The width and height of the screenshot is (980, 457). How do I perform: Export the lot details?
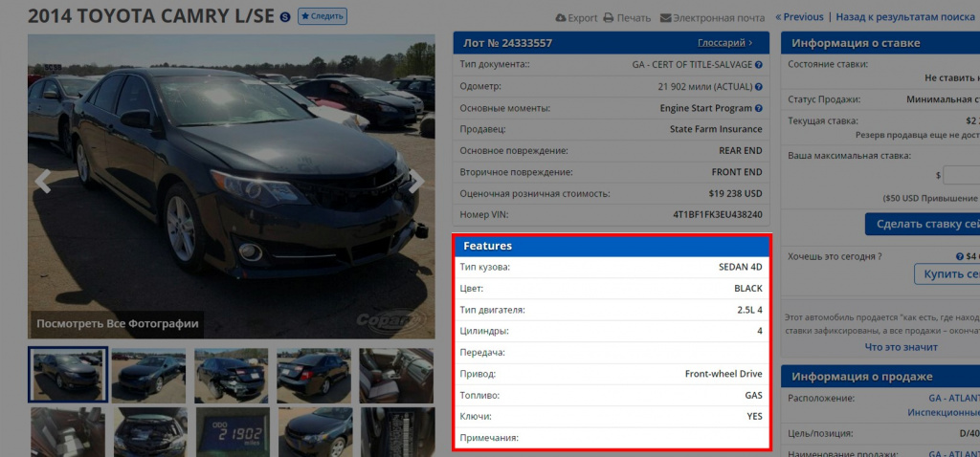576,18
